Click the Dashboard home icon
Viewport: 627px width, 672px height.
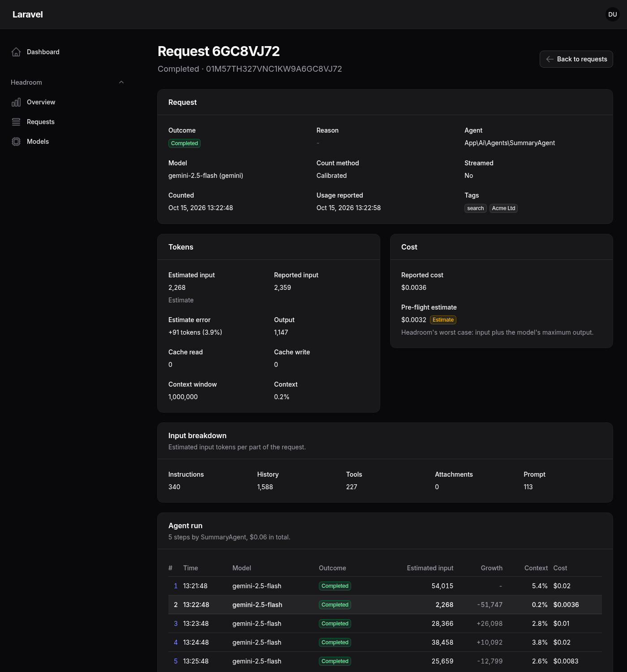(16, 52)
